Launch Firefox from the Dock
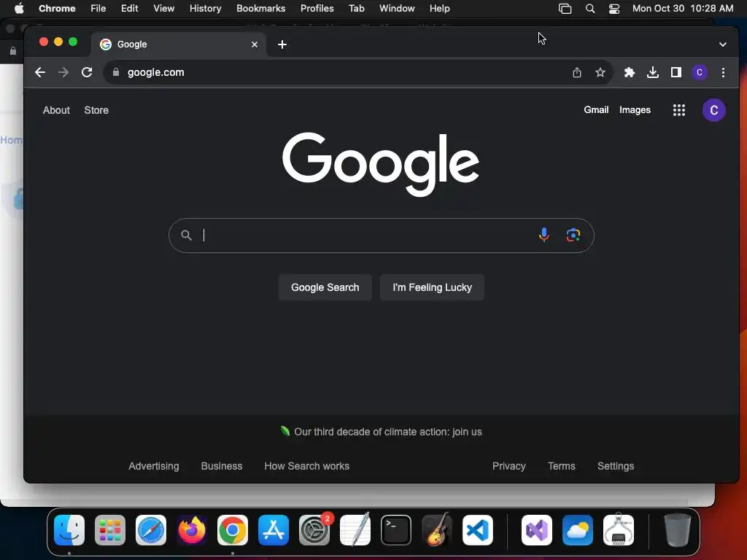This screenshot has width=747, height=560. [192, 530]
